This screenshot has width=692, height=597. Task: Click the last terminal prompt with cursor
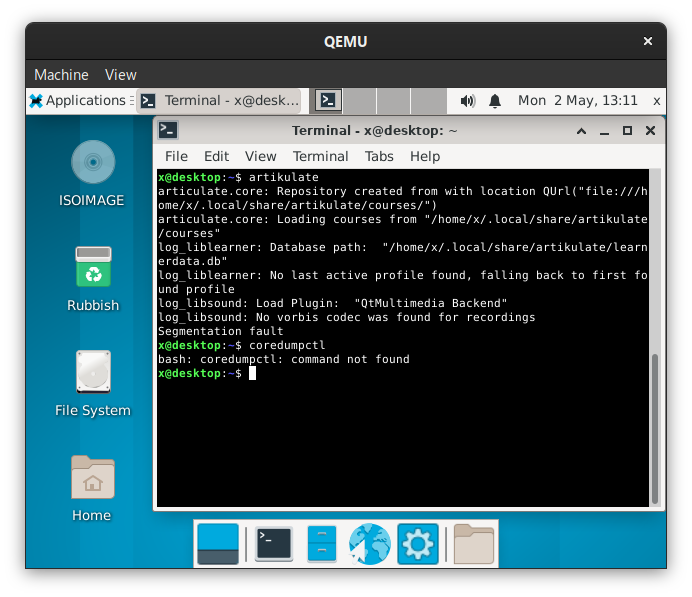tap(207, 373)
